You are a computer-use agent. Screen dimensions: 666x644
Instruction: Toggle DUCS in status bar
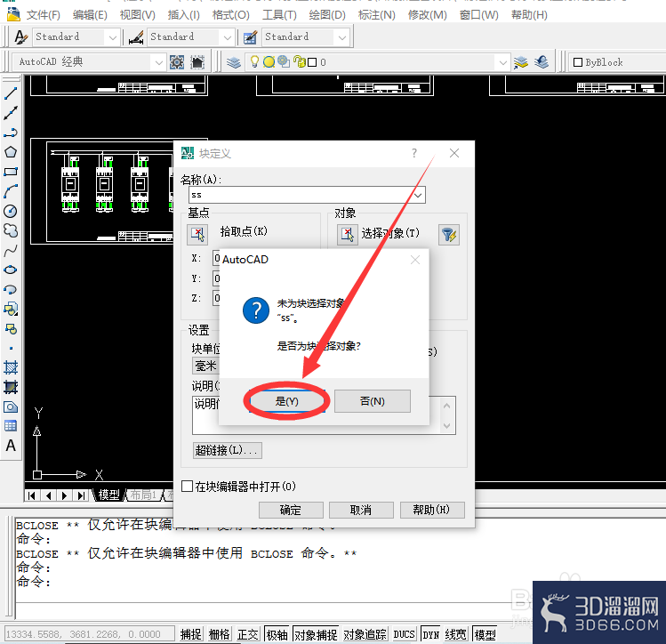(404, 634)
